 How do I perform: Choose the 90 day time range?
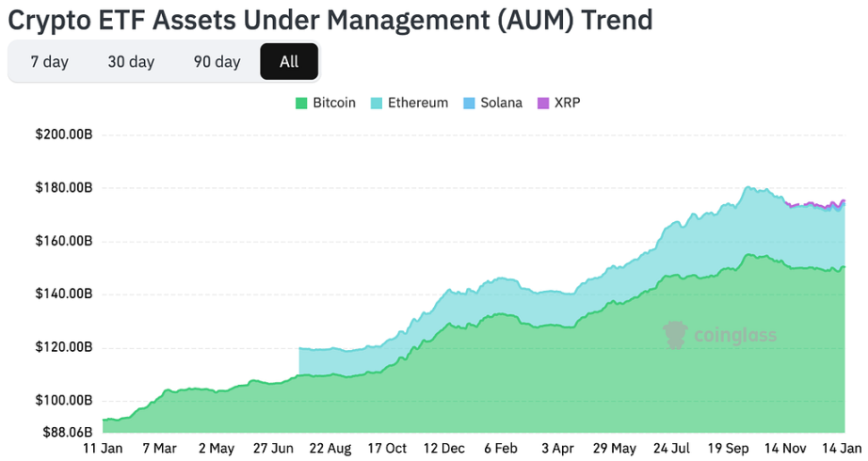(x=217, y=62)
